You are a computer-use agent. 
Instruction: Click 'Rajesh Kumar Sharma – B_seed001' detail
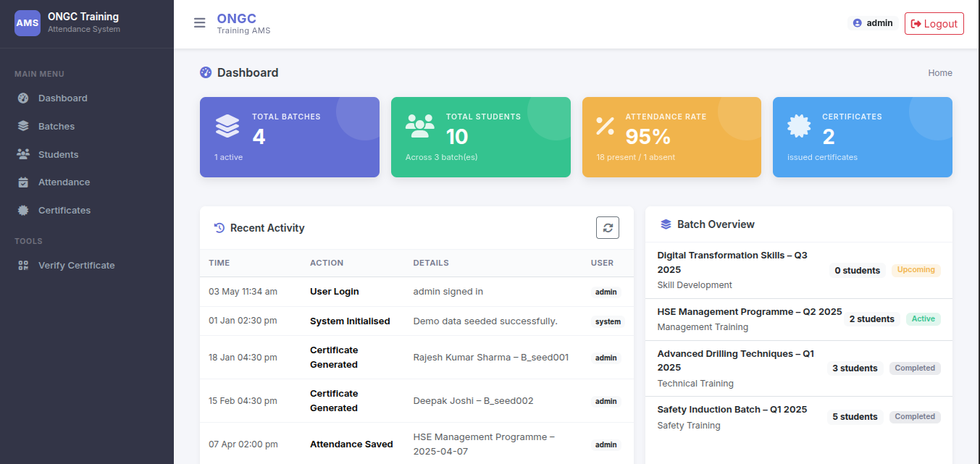pos(491,358)
